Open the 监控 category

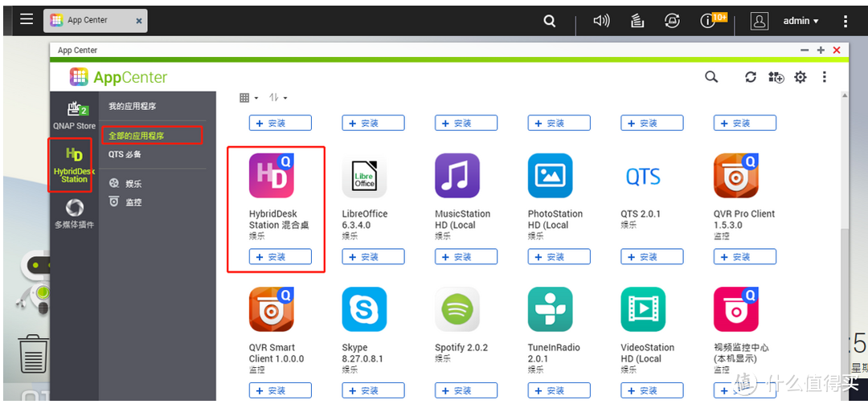125,202
